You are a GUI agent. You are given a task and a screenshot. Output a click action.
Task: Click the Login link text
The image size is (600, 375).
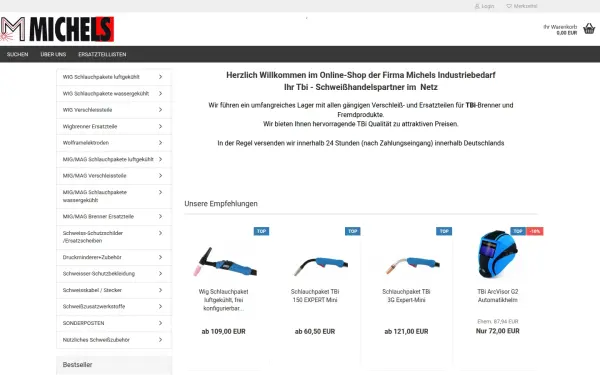(x=488, y=6)
